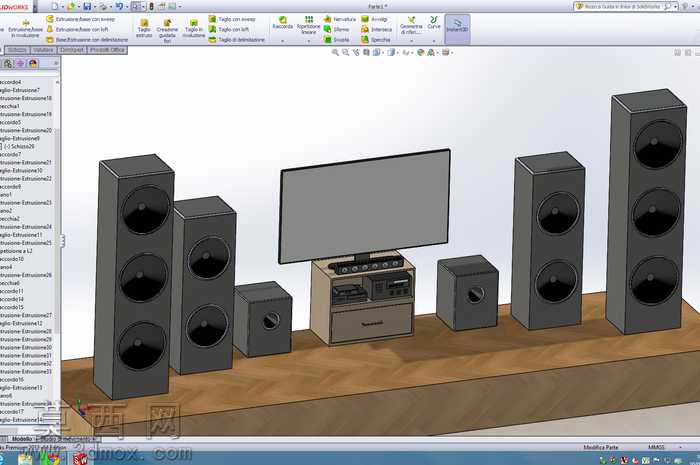The image size is (700, 465).
Task: Click Zoom to fit magnifier icon
Action: click(335, 53)
